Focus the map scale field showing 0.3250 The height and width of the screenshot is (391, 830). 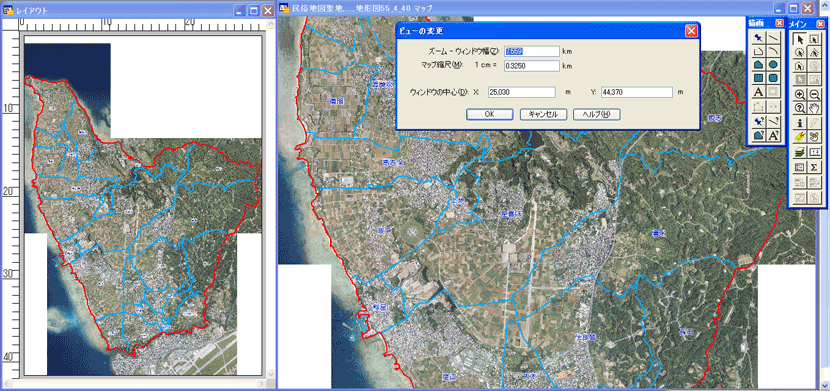click(532, 66)
